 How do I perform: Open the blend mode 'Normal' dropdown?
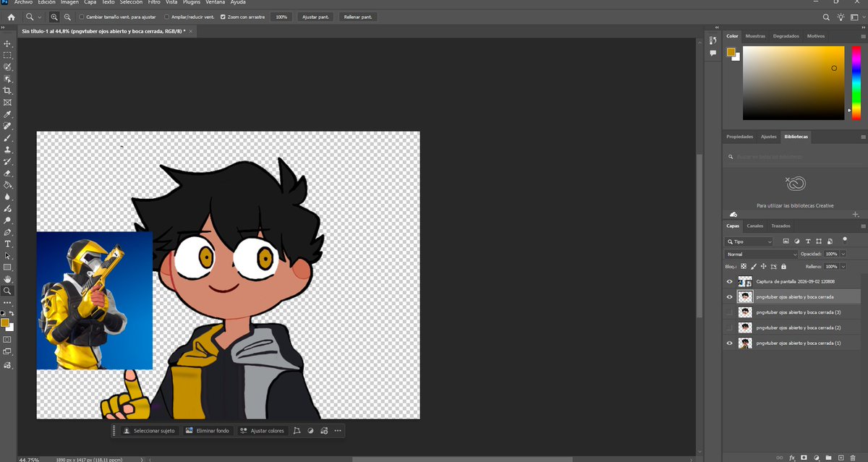pyautogui.click(x=762, y=254)
